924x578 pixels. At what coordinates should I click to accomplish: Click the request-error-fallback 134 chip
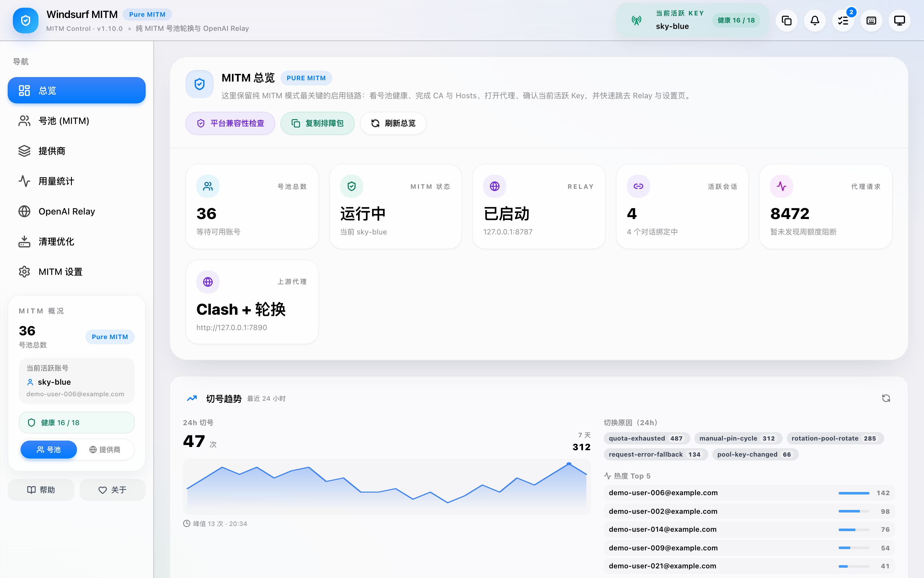(655, 454)
